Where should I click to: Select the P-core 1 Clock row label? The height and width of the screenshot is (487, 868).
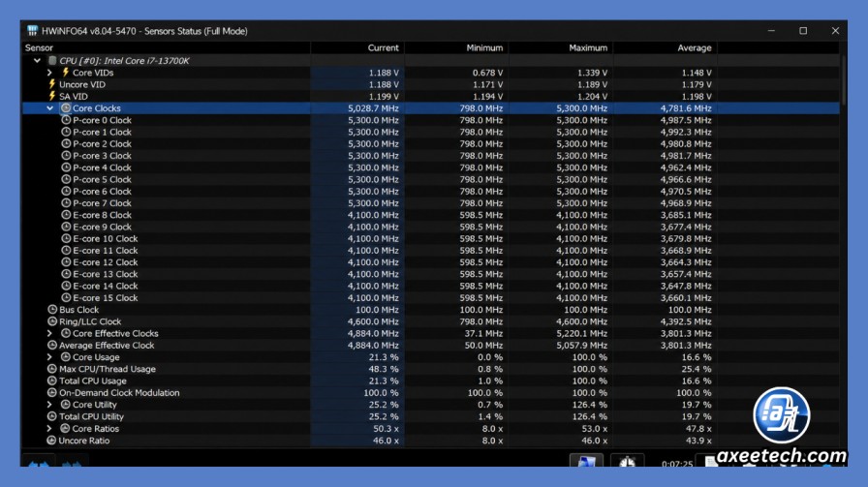pos(102,132)
